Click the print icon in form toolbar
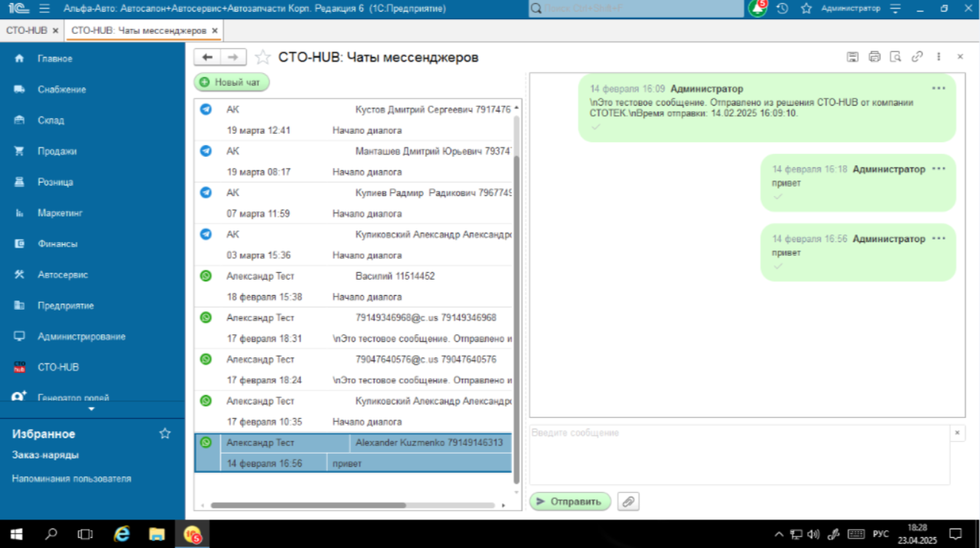Viewport: 980px width, 548px height. 874,57
